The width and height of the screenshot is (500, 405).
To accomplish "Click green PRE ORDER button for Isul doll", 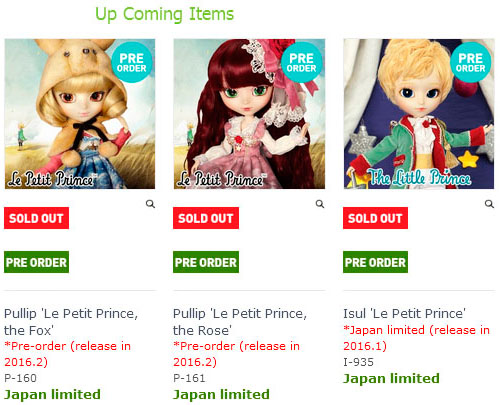I will (375, 262).
